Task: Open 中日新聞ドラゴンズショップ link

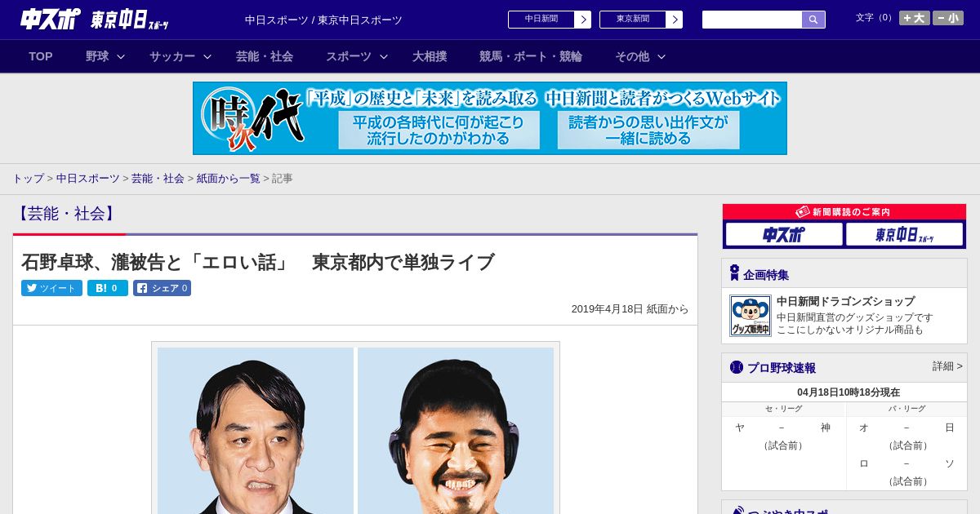Action: click(x=845, y=301)
